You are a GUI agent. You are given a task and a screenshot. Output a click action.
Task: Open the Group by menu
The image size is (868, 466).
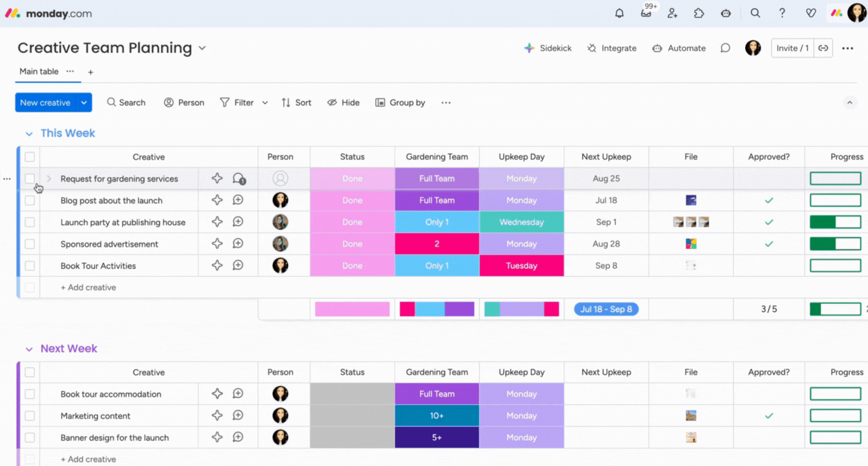click(400, 103)
